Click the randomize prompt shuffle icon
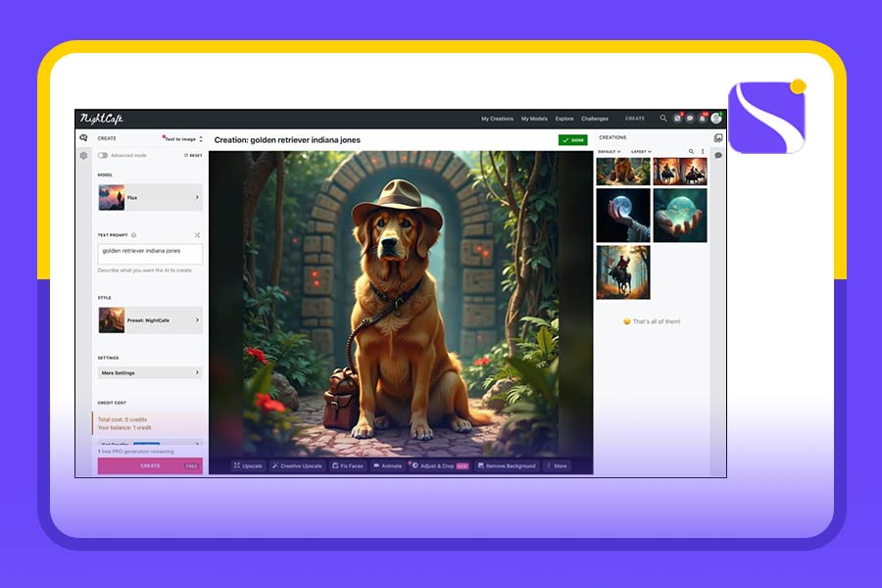This screenshot has width=882, height=588. (197, 235)
